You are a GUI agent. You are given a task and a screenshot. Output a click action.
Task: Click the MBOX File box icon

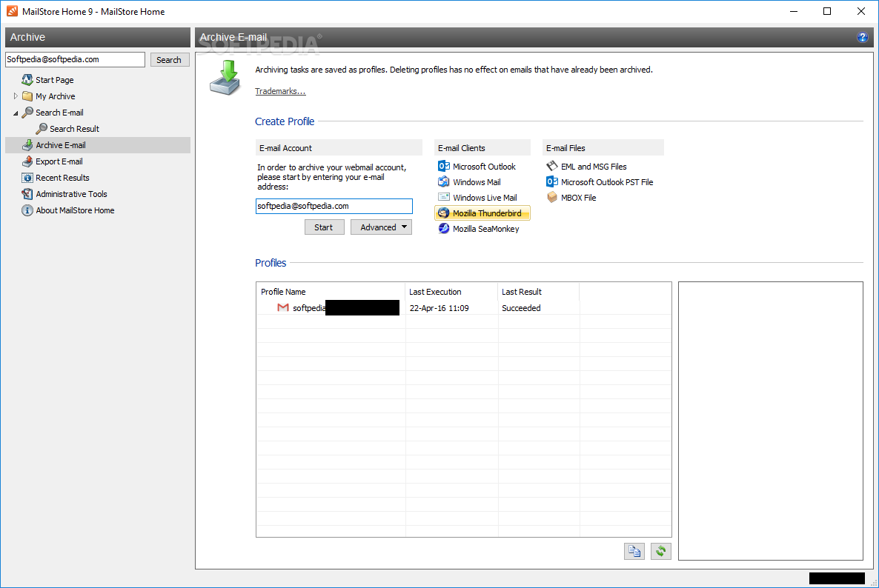tap(551, 197)
